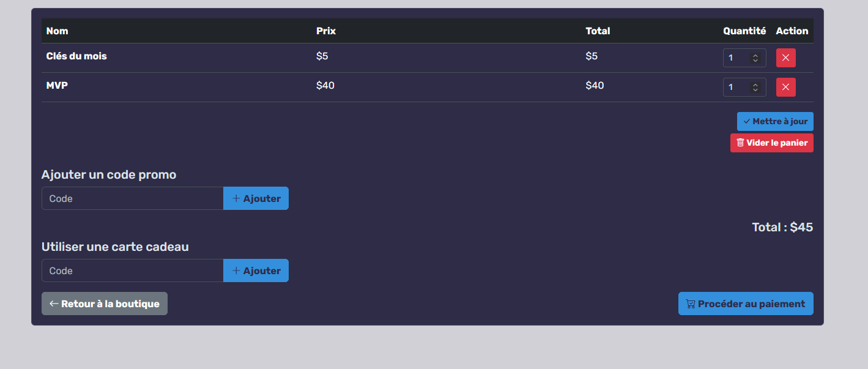Viewport: 868px width, 369px height.
Task: Delete the MVP item from cart
Action: click(785, 88)
